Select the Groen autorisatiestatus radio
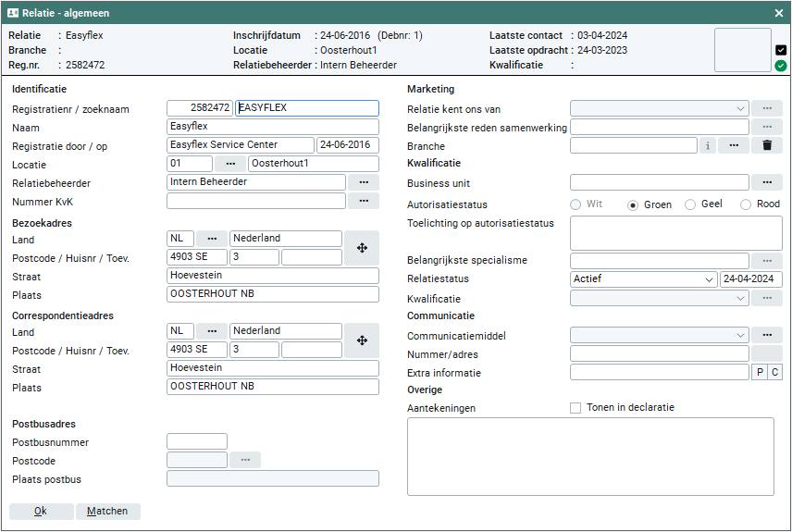The image size is (792, 532). (x=632, y=205)
